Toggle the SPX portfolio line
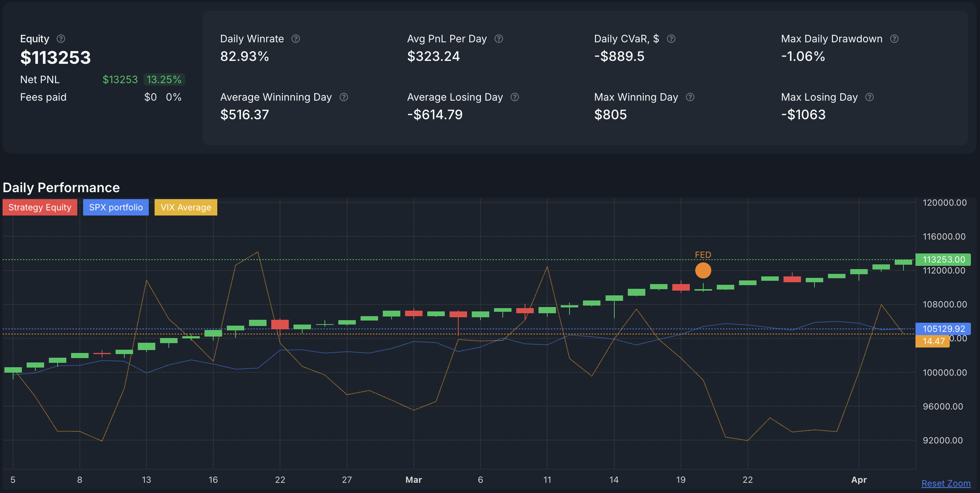The width and height of the screenshot is (980, 493). 116,207
